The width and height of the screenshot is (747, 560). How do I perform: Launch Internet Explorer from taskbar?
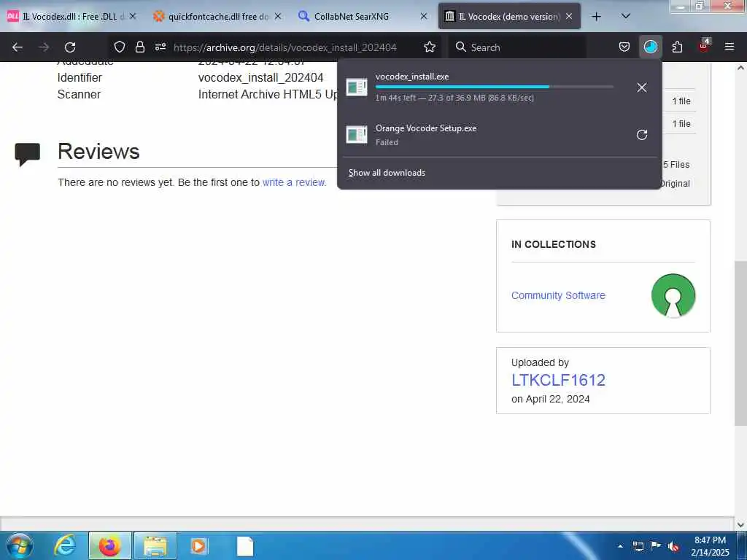click(65, 545)
